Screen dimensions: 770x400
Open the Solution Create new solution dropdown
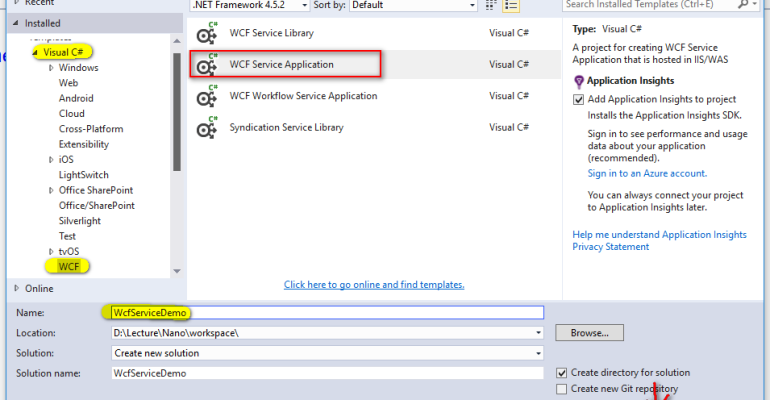coord(539,353)
